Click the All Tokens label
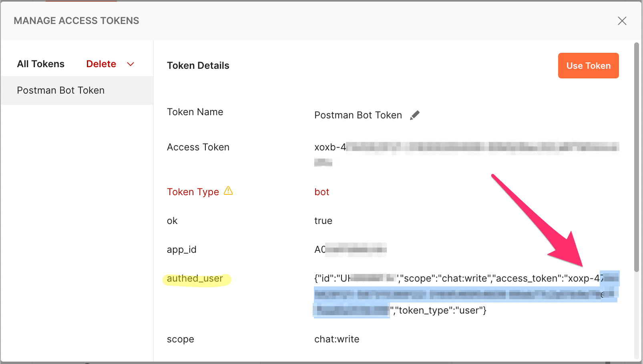This screenshot has height=364, width=643. tap(40, 64)
